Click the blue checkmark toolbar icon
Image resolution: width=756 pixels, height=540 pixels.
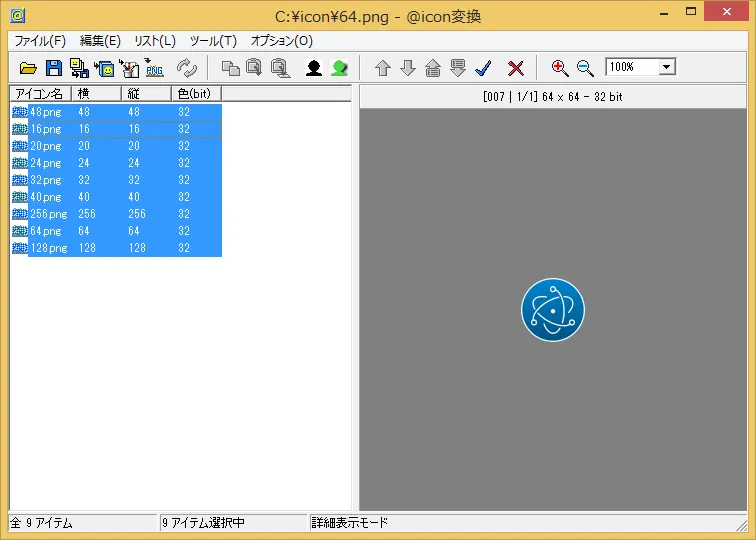pos(484,68)
